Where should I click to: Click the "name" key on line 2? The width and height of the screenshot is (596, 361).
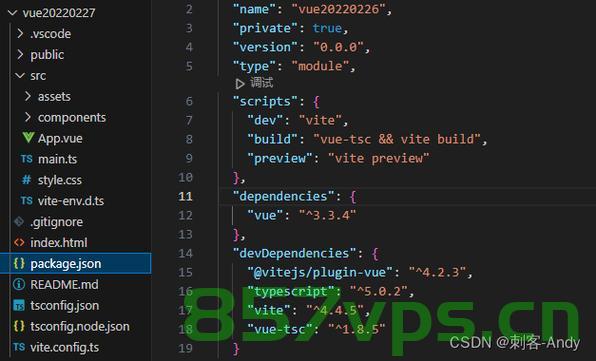(254, 9)
